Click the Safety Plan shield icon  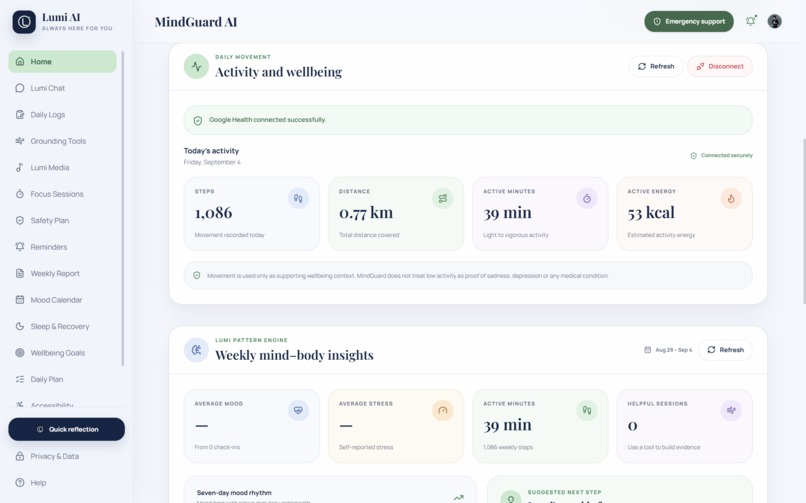click(20, 220)
